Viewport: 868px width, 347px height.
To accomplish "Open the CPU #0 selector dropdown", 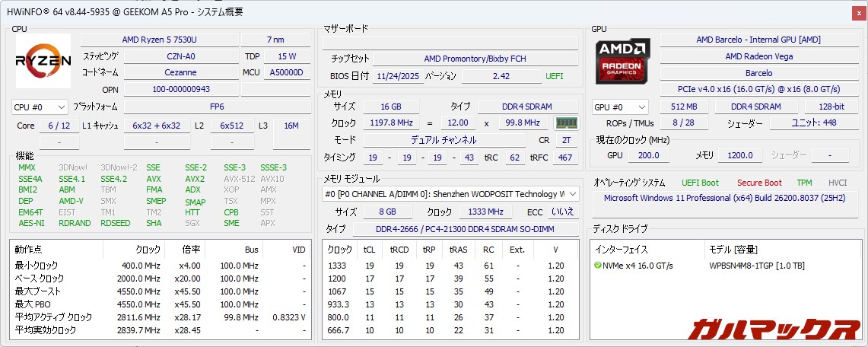I will 40,107.
